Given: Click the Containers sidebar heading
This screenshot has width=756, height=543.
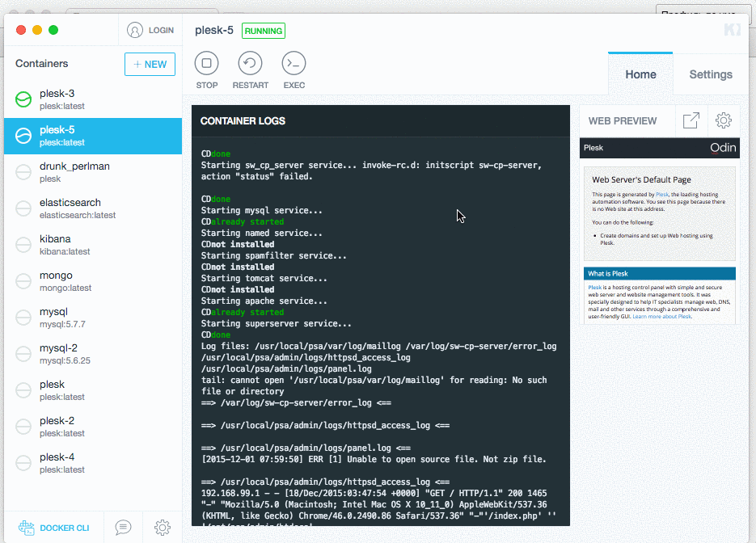Looking at the screenshot, I should [x=41, y=64].
